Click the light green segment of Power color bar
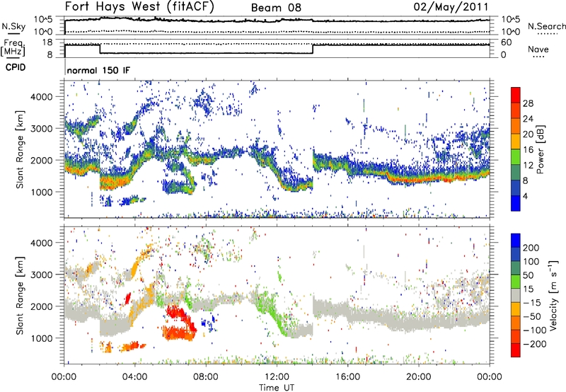 click(x=516, y=157)
